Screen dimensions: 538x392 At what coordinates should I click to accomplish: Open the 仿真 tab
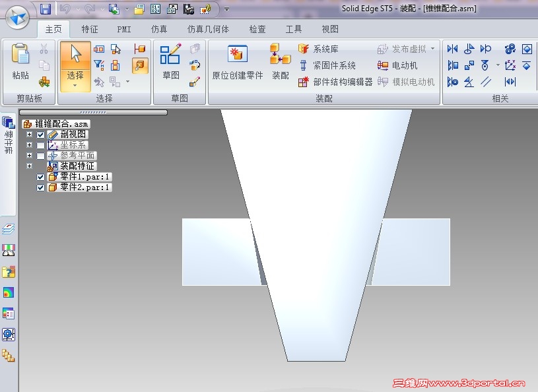click(159, 29)
